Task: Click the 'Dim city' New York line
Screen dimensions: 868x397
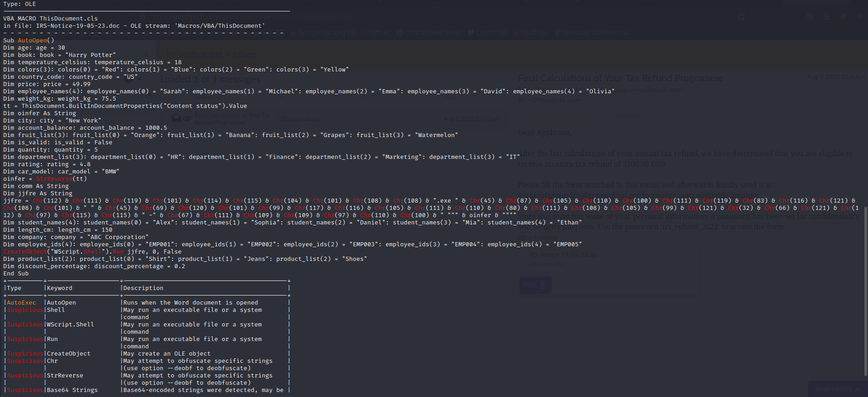Action: click(52, 121)
